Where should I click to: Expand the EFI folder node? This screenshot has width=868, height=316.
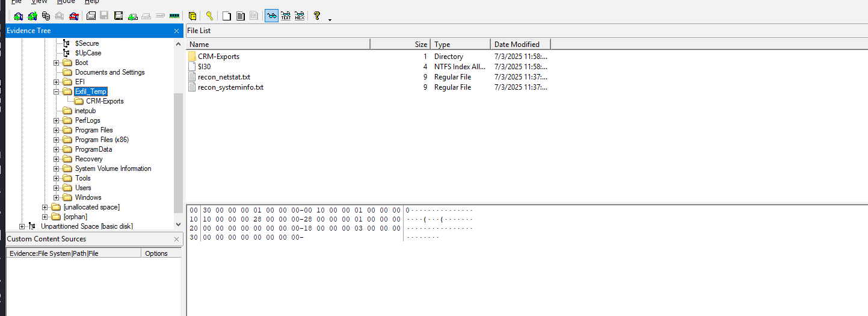tap(57, 82)
